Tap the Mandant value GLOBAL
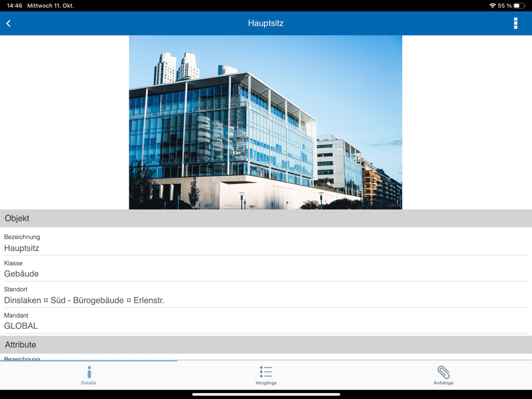This screenshot has width=532, height=399. click(x=21, y=326)
